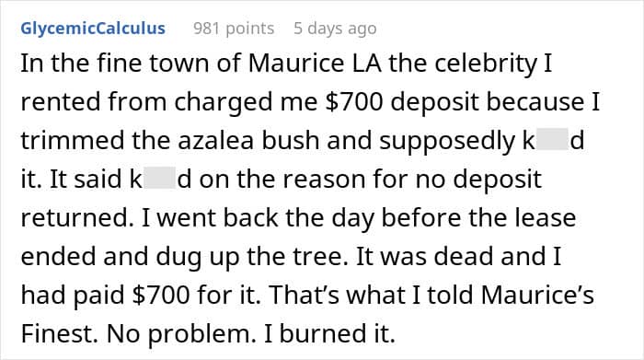The width and height of the screenshot is (644, 360).
Task: Click the 981 points score label
Action: pyautogui.click(x=234, y=29)
